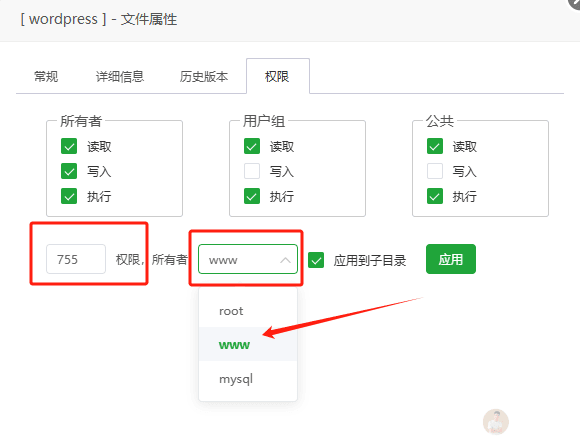Choose mysql from the owner list

pos(248,379)
